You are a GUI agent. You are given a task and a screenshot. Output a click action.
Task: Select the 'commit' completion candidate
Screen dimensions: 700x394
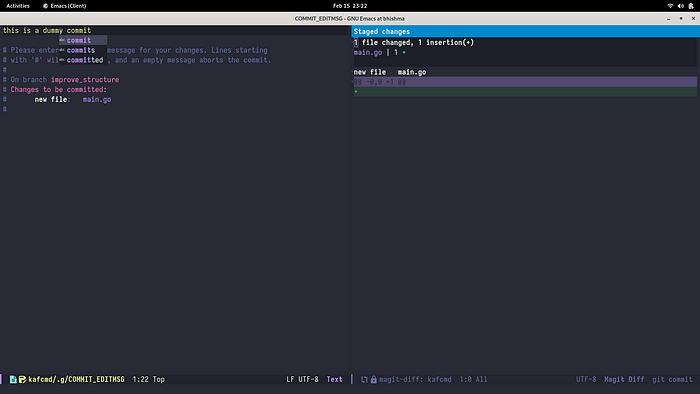point(83,40)
